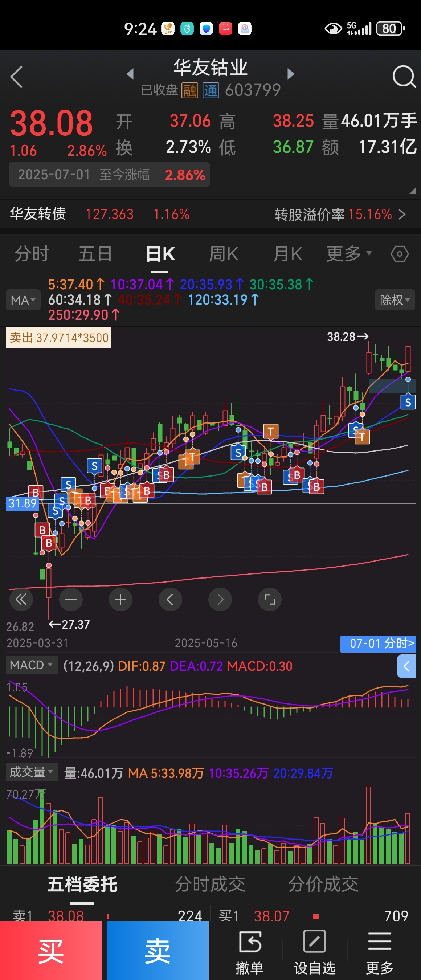421x980 pixels.
Task: Select 月K tab
Action: click(x=287, y=254)
